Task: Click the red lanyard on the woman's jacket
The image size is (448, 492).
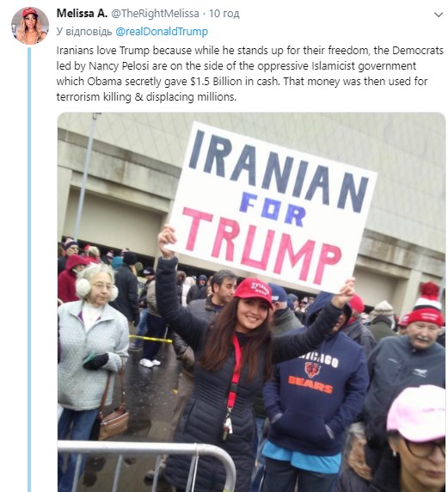Action: [236, 371]
